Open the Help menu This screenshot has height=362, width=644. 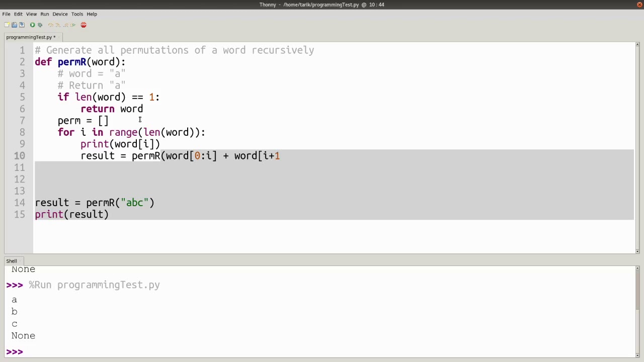(92, 14)
